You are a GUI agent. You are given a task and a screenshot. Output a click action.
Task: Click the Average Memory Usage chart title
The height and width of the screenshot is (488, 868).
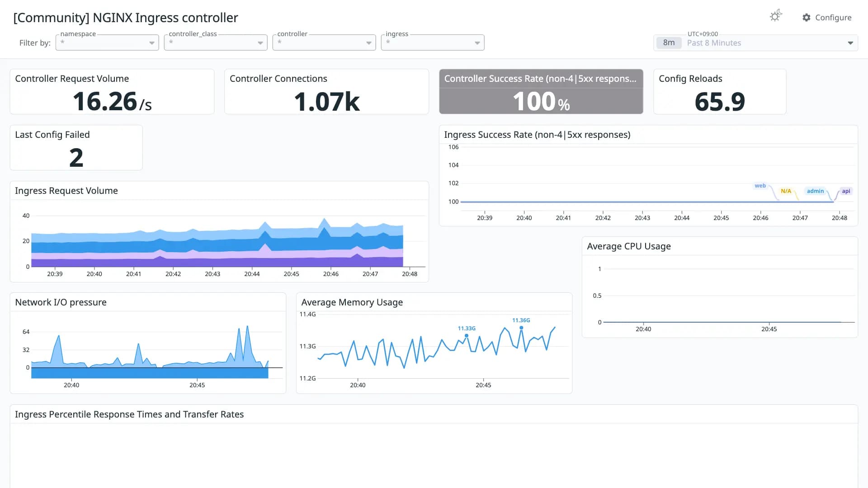click(x=352, y=302)
